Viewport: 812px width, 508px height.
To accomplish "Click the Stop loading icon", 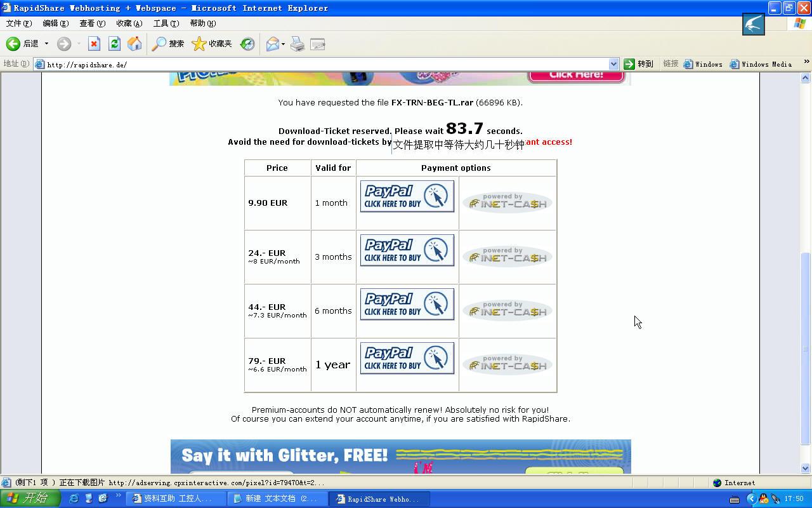I will (94, 44).
